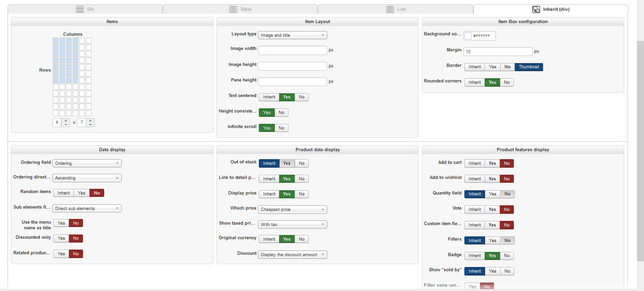Select Inherit for Rounded corners
The height and width of the screenshot is (291, 644).
pyautogui.click(x=475, y=82)
